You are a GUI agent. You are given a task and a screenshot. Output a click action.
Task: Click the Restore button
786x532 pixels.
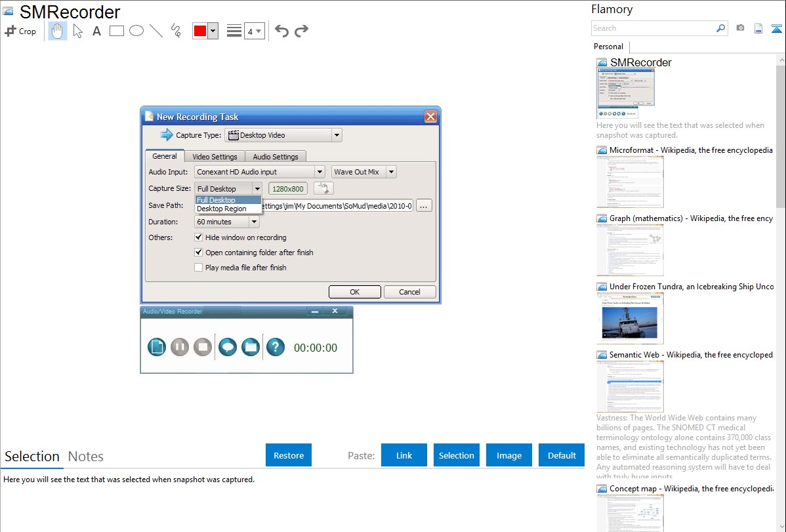(289, 455)
